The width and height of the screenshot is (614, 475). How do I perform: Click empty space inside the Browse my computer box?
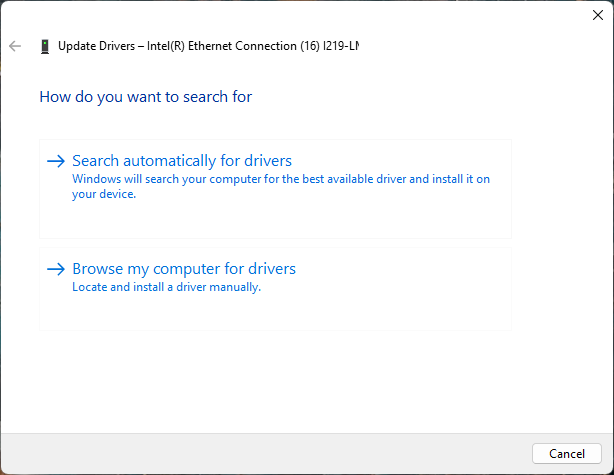click(x=400, y=308)
